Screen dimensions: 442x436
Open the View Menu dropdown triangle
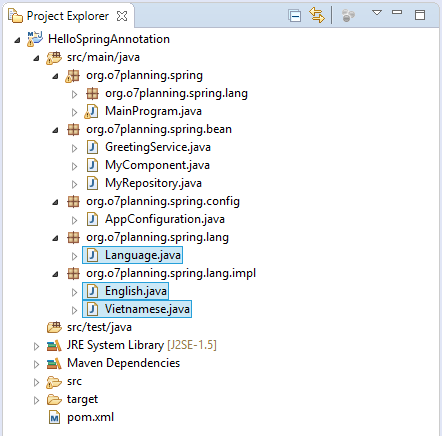click(x=377, y=13)
